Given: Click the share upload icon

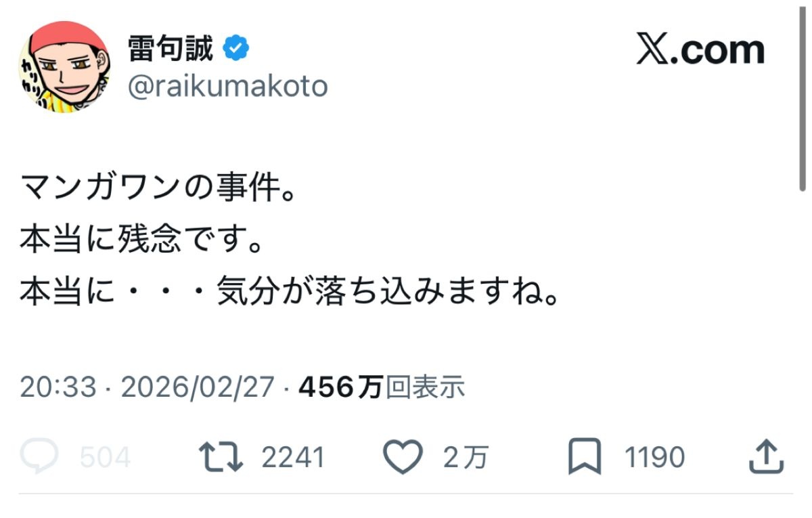Looking at the screenshot, I should pyautogui.click(x=767, y=457).
